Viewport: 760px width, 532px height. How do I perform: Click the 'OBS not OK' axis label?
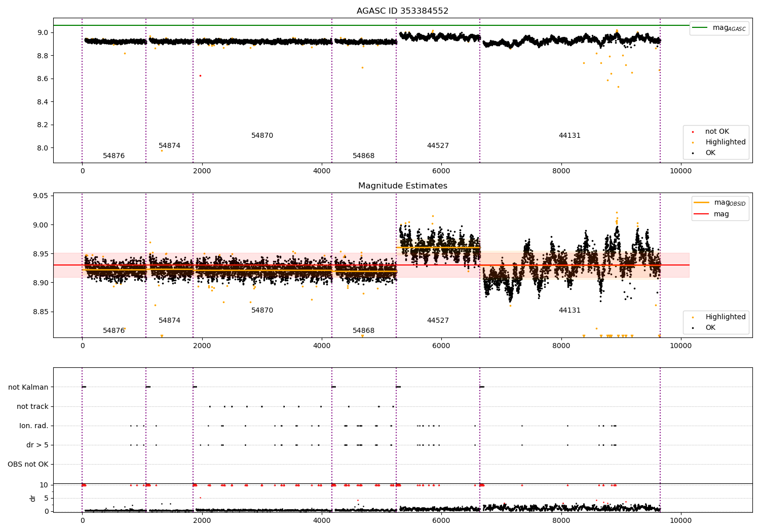click(28, 464)
